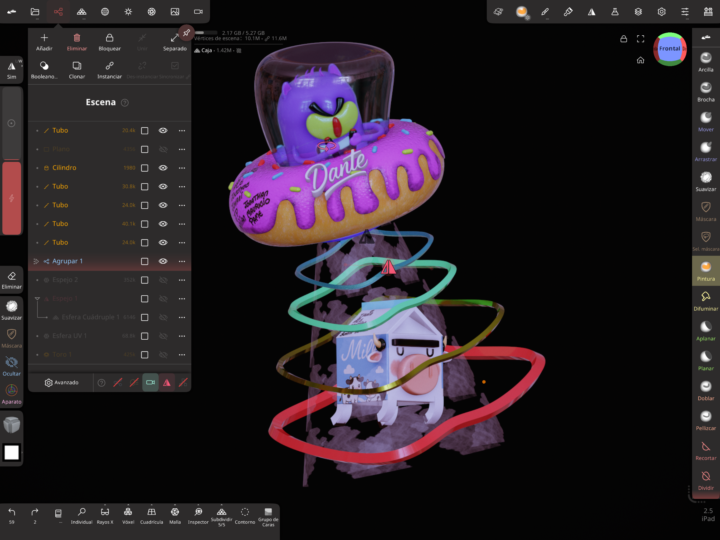Screen dimensions: 720x540
Task: Hide the Cilindro object with eye icon
Action: pos(163,168)
